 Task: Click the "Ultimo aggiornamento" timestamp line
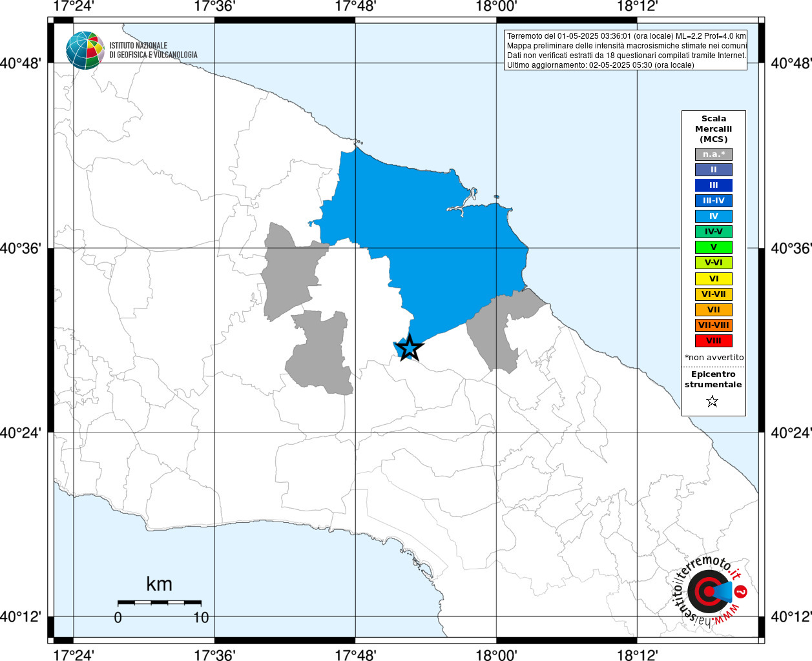[x=601, y=65]
